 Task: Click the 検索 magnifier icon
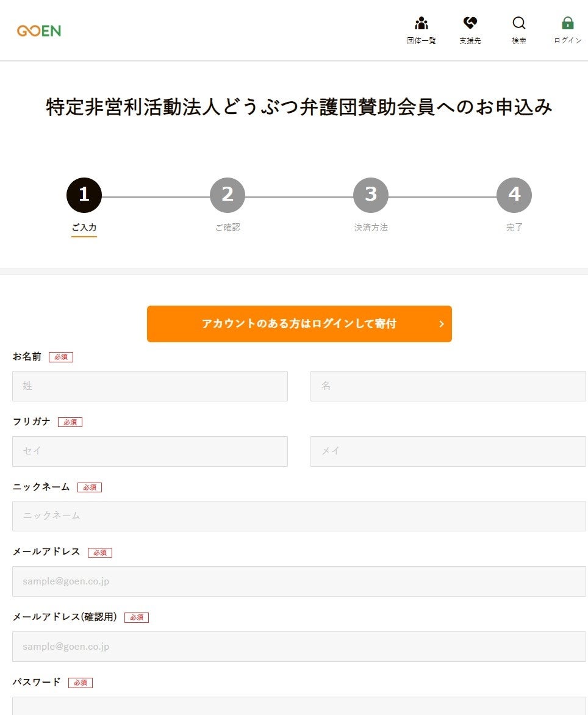click(x=519, y=24)
